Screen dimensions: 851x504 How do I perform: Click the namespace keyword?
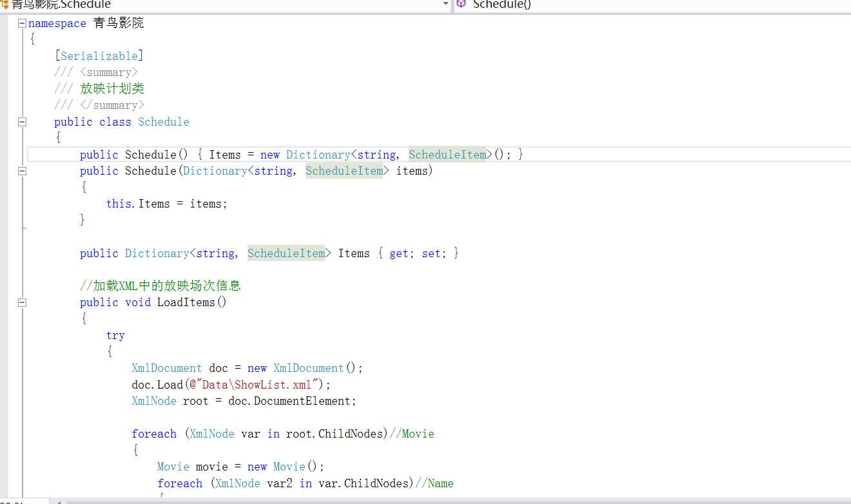tap(57, 24)
